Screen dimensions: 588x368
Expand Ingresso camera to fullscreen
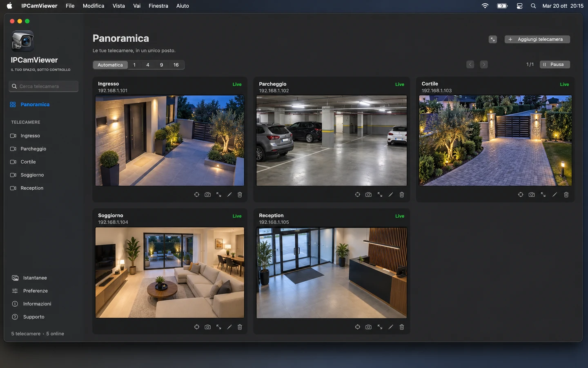click(x=218, y=195)
